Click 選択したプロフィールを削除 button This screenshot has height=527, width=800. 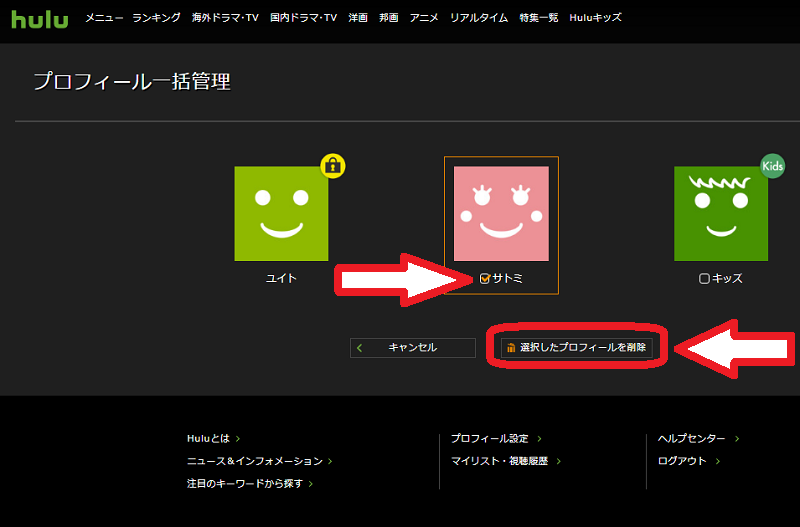pos(577,348)
